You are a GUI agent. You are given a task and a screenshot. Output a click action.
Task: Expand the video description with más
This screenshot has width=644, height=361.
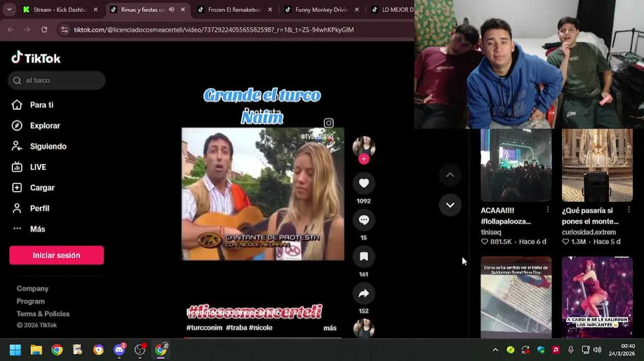330,328
